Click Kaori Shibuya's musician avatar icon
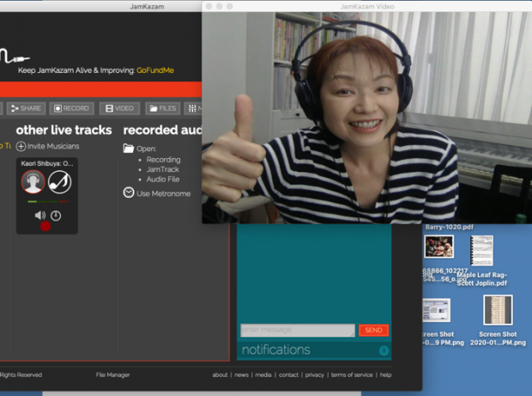Viewport: 532px width, 396px height. (33, 181)
